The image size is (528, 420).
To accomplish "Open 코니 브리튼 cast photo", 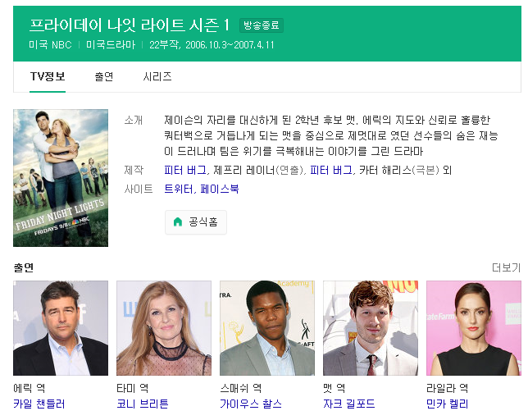I will click(x=164, y=328).
